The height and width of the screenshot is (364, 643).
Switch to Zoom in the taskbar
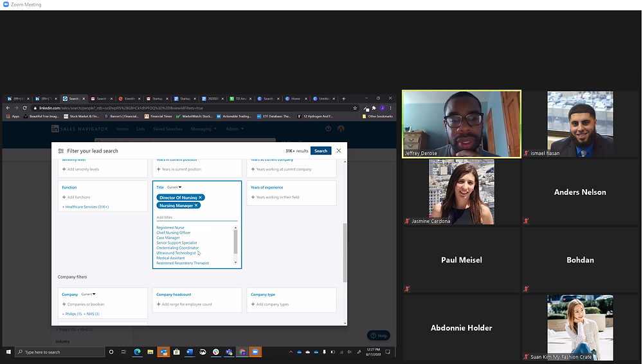tap(255, 352)
